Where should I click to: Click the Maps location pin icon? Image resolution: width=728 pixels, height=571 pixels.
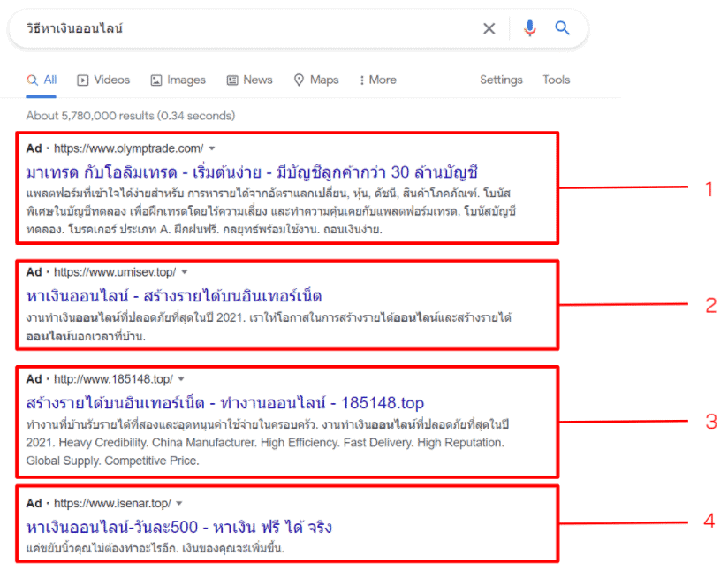point(297,80)
